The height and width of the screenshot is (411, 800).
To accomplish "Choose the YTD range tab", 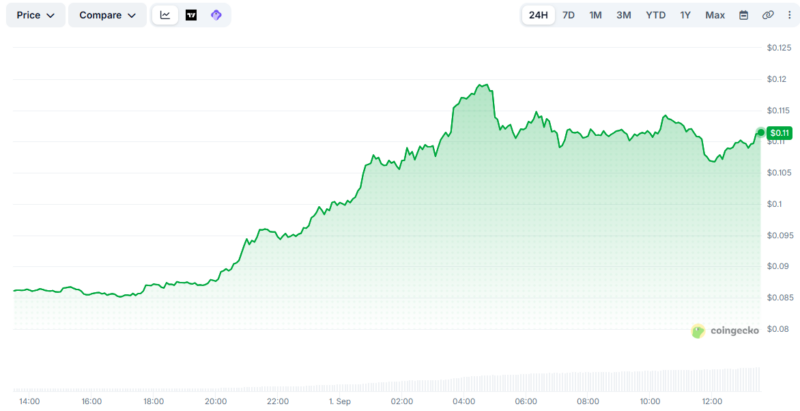I will tap(656, 15).
